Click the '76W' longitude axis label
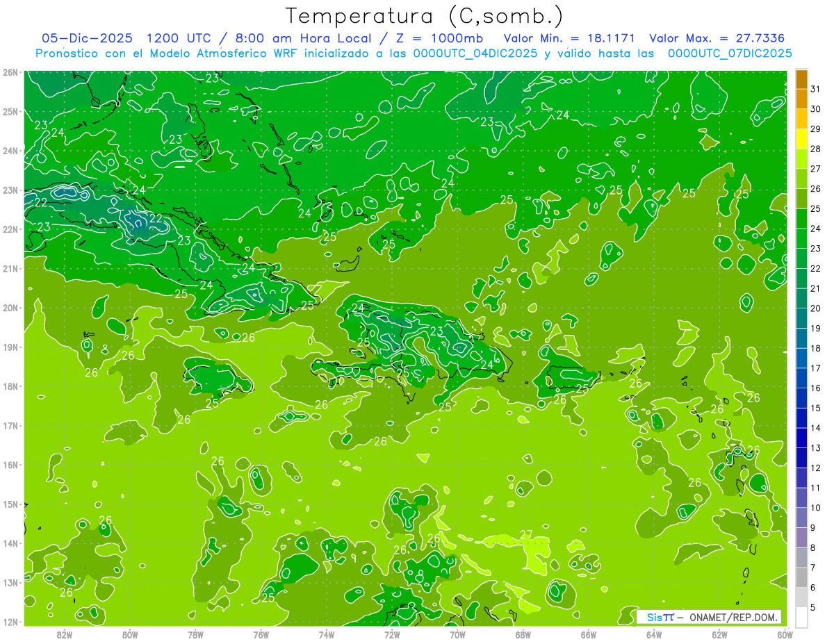The width and height of the screenshot is (834, 644). [261, 634]
